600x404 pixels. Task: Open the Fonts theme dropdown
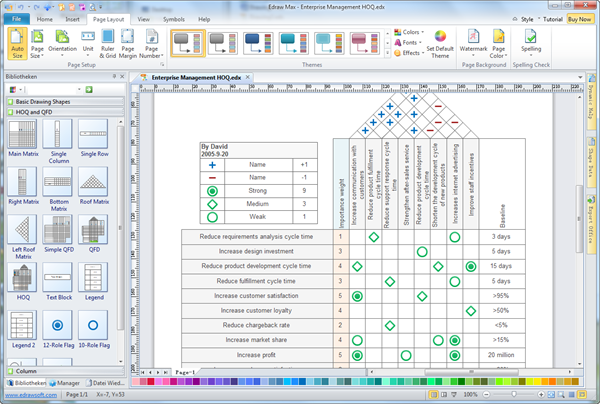click(x=408, y=42)
